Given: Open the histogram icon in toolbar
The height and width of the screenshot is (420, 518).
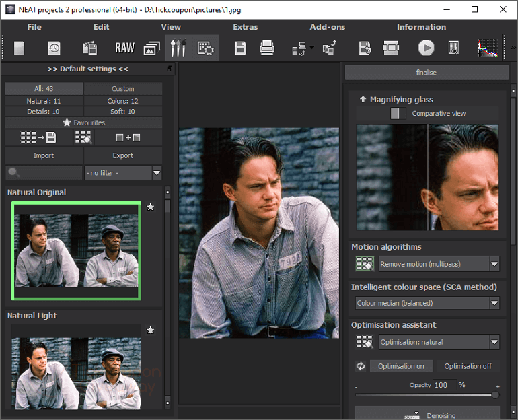Looking at the screenshot, I should click(488, 48).
